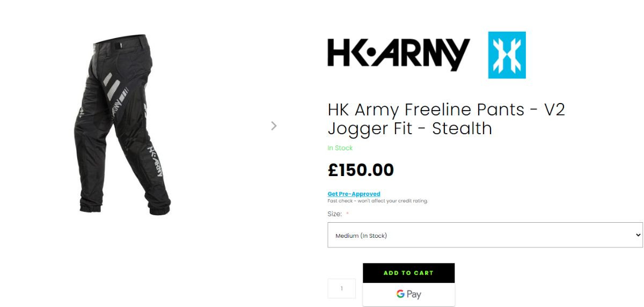Open the Get Pre-Approved link
This screenshot has width=644, height=307.
point(354,194)
